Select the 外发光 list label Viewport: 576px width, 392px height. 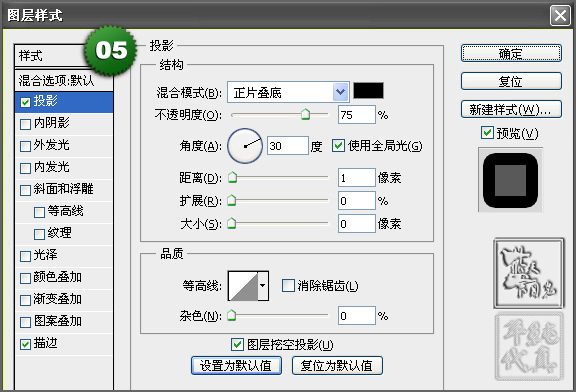pyautogui.click(x=52, y=145)
